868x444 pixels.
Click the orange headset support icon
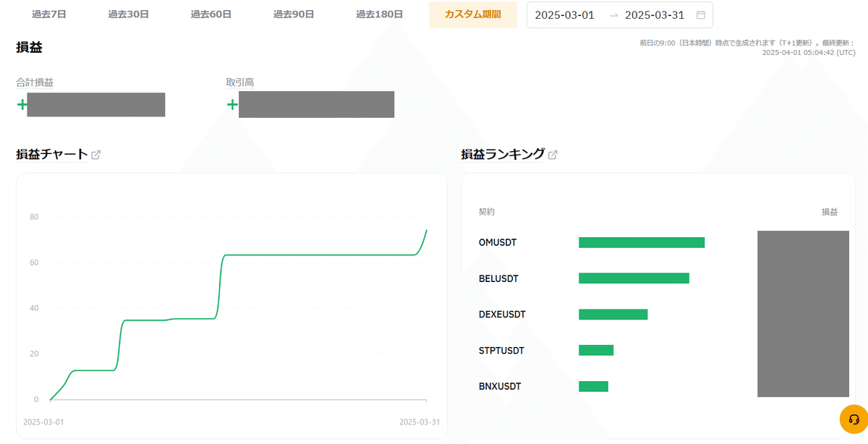(854, 419)
